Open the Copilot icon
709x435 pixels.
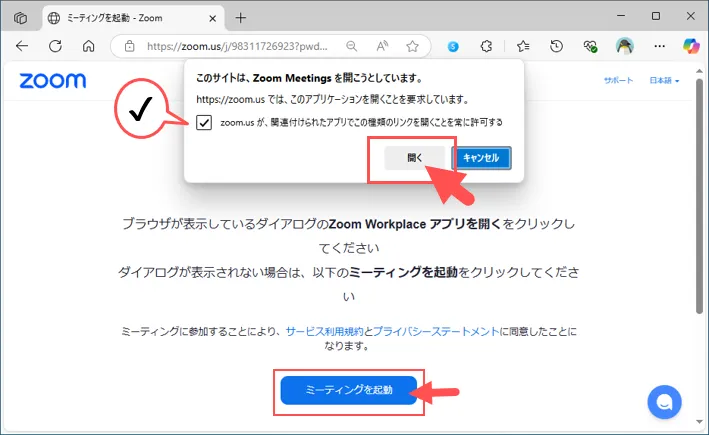click(x=691, y=46)
